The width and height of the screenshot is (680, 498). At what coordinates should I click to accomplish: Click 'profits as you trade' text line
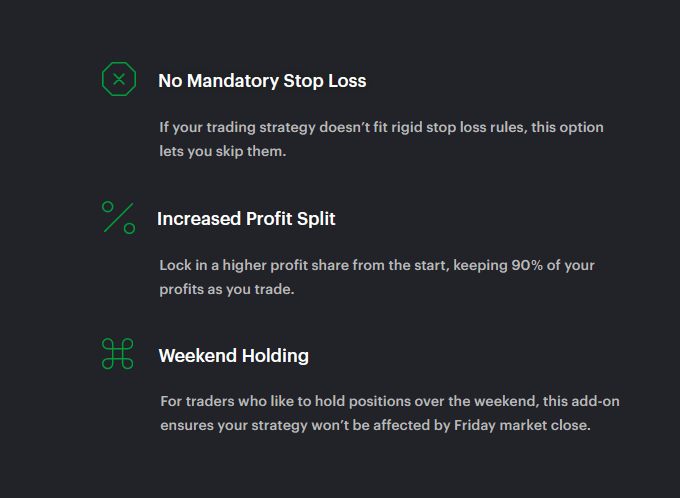coord(227,289)
